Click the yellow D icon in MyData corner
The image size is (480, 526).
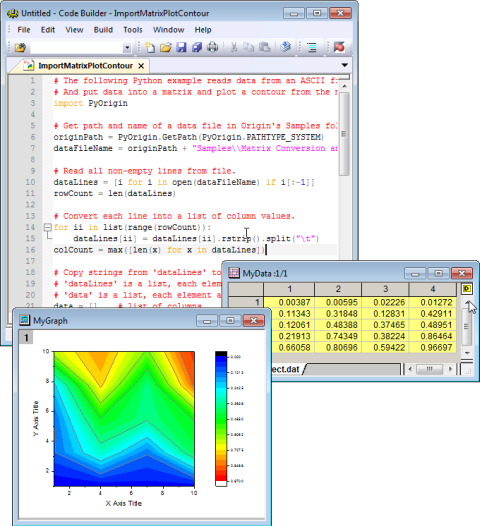pos(466,288)
